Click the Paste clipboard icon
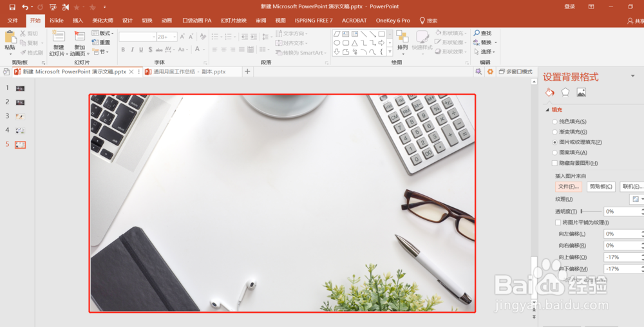Screen dimensions: 644x327 point(10,38)
